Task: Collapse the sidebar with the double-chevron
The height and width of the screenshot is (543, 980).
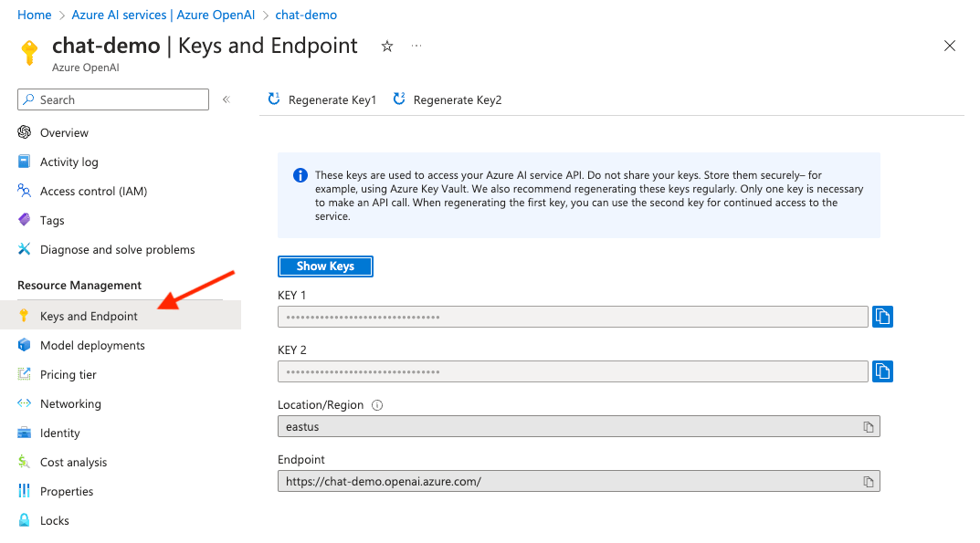Action: pos(226,99)
